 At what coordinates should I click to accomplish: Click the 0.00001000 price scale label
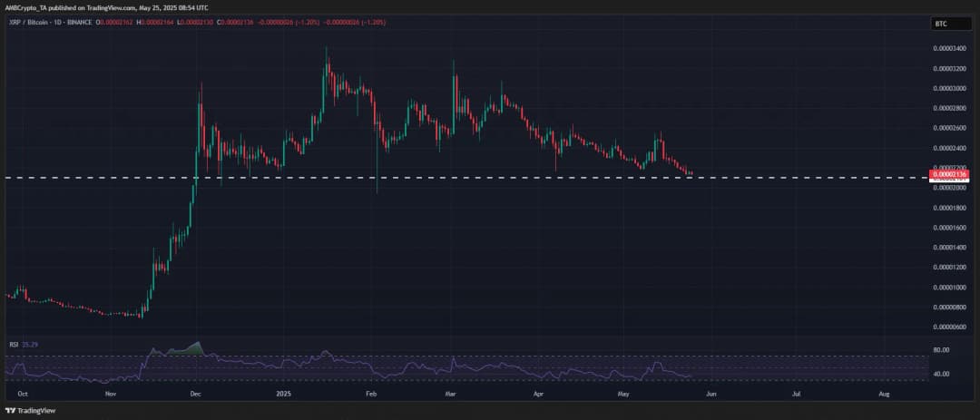[952, 287]
